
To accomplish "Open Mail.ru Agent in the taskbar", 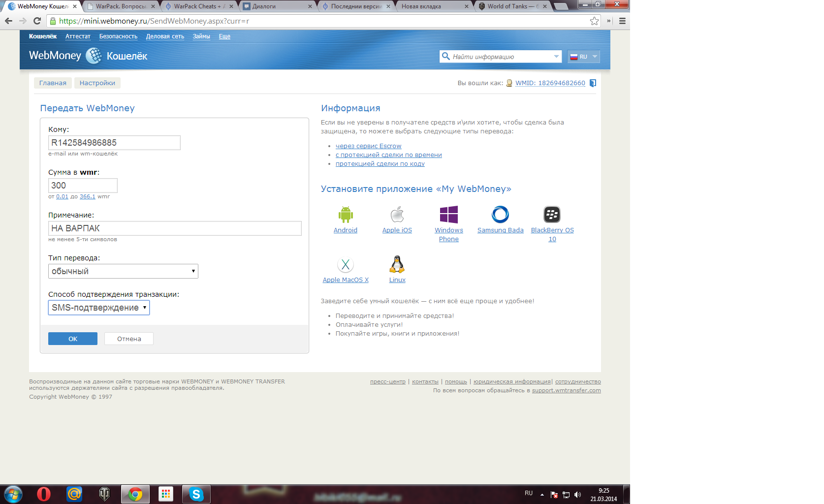I will pyautogui.click(x=74, y=494).
